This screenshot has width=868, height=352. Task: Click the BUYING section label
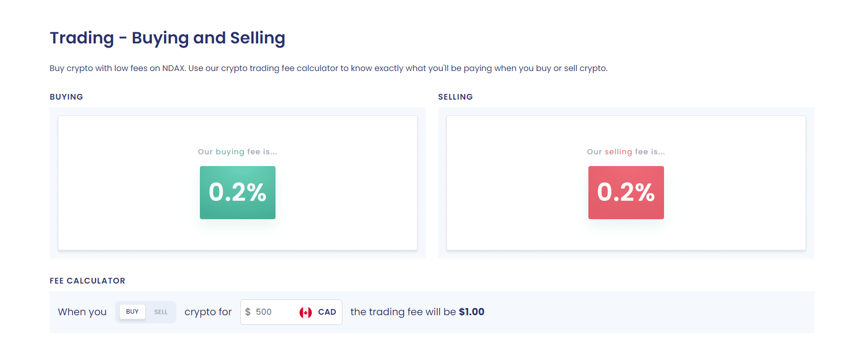point(66,97)
